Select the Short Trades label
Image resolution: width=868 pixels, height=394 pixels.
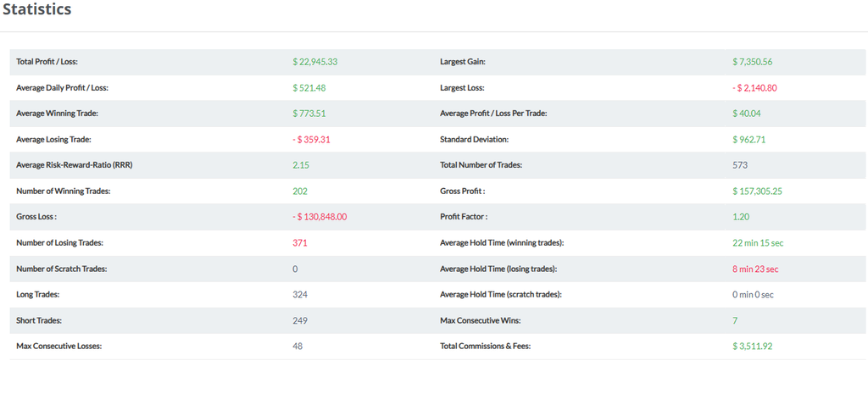pyautogui.click(x=39, y=320)
